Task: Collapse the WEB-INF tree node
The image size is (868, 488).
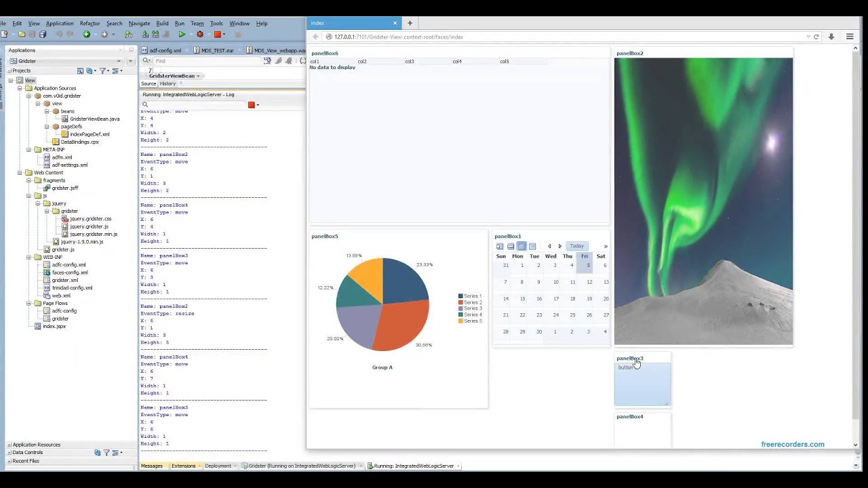Action: [x=28, y=257]
